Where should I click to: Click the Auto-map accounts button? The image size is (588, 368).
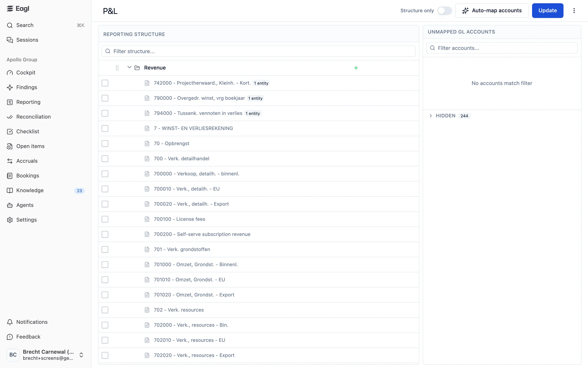[492, 11]
